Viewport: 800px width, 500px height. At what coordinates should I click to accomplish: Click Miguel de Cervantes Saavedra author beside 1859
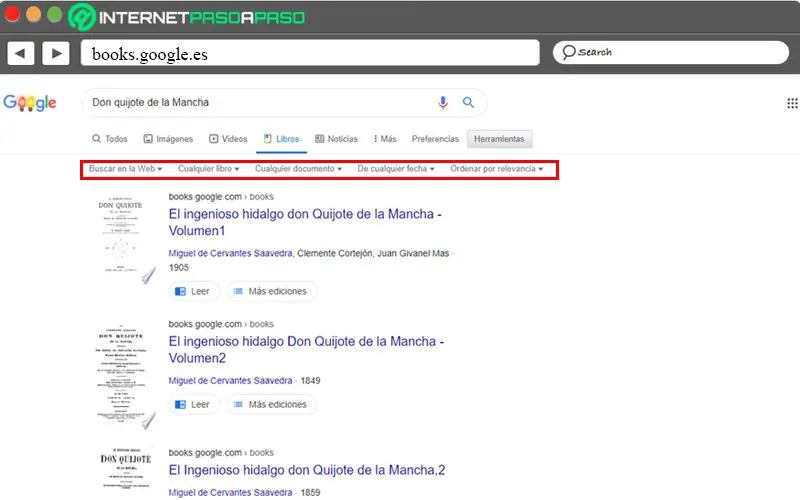pyautogui.click(x=231, y=492)
